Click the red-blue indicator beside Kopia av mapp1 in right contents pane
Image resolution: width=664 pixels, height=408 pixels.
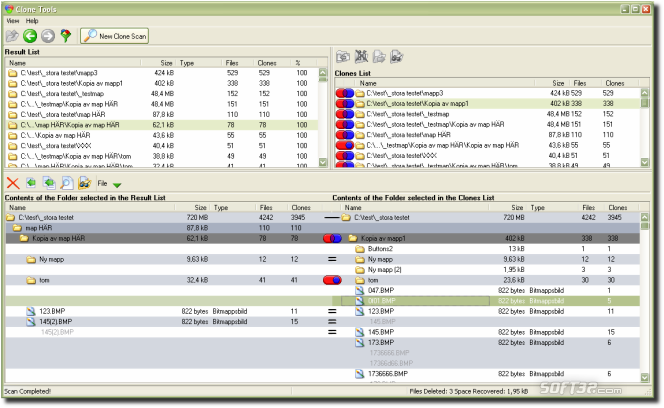pyautogui.click(x=332, y=239)
